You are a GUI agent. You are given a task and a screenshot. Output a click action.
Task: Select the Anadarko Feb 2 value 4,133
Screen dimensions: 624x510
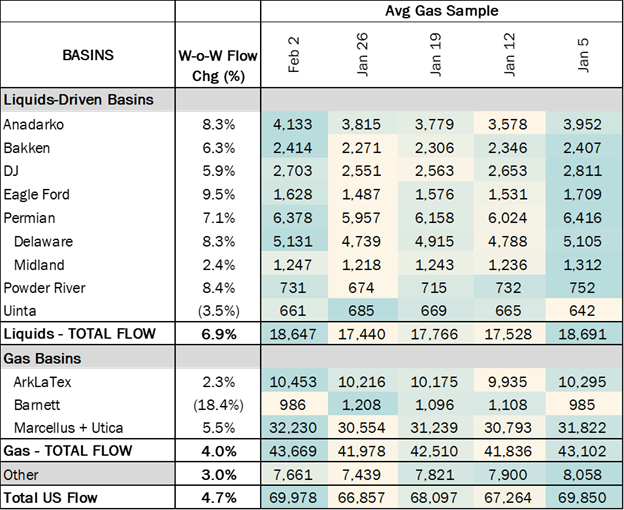pos(293,125)
